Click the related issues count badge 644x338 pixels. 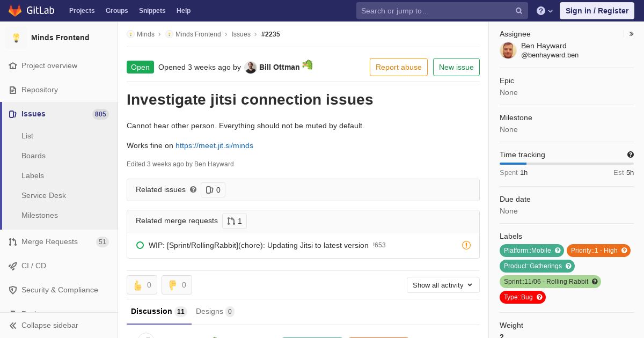tap(213, 190)
